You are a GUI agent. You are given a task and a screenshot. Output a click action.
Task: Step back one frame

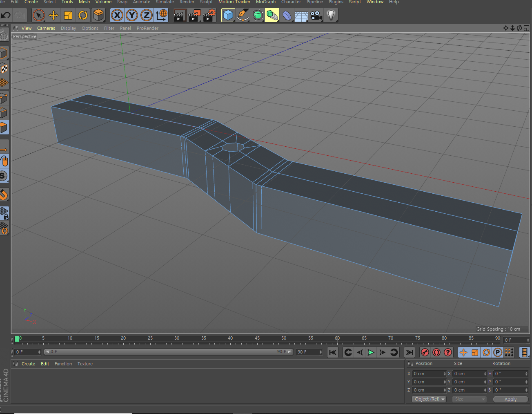(359, 352)
